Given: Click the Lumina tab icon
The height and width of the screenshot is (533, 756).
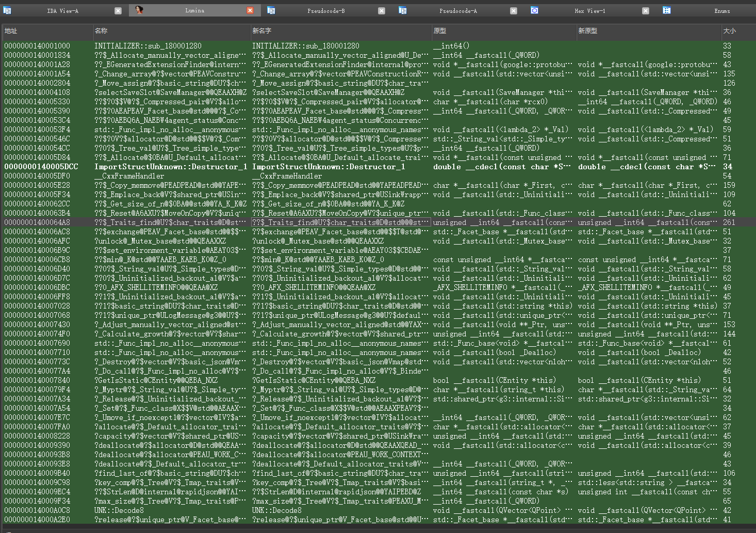Looking at the screenshot, I should pos(139,10).
